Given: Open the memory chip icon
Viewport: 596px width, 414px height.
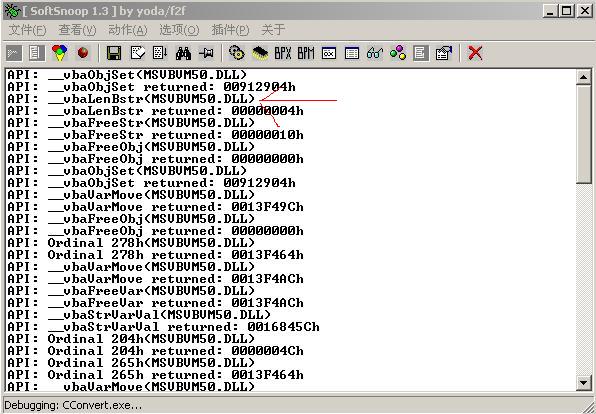Looking at the screenshot, I should pyautogui.click(x=260, y=53).
